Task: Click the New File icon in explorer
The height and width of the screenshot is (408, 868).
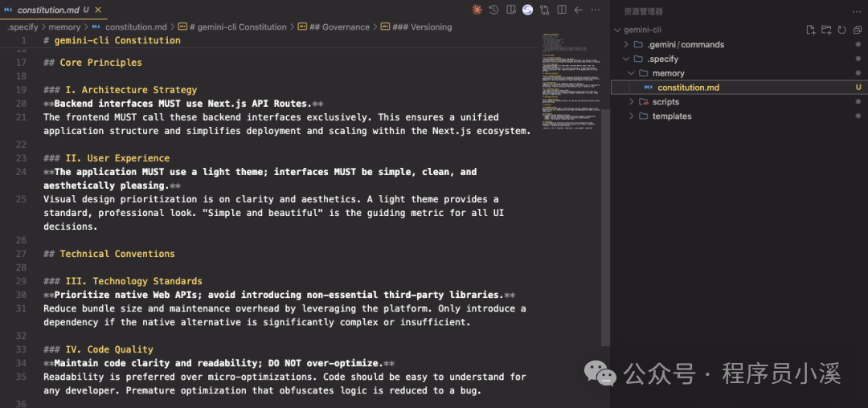Action: click(x=811, y=30)
